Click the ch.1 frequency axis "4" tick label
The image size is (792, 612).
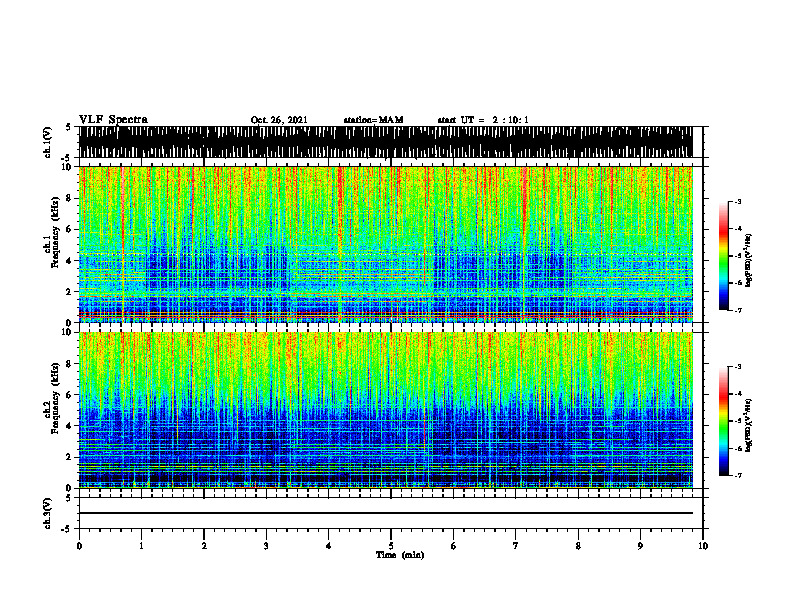69,261
